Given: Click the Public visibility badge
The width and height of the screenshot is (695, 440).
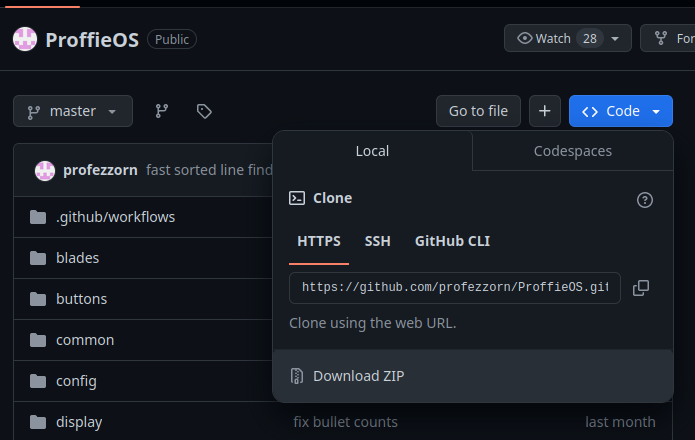Looking at the screenshot, I should click(172, 39).
